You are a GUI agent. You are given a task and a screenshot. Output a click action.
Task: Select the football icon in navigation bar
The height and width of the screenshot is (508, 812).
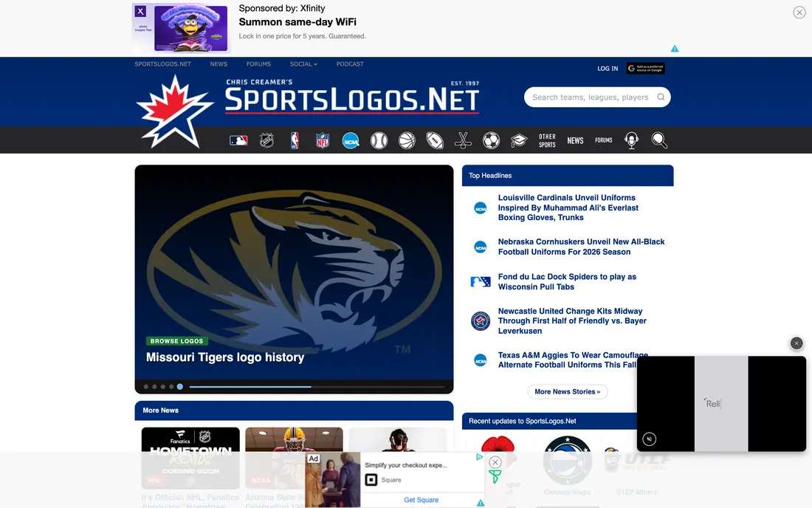435,140
